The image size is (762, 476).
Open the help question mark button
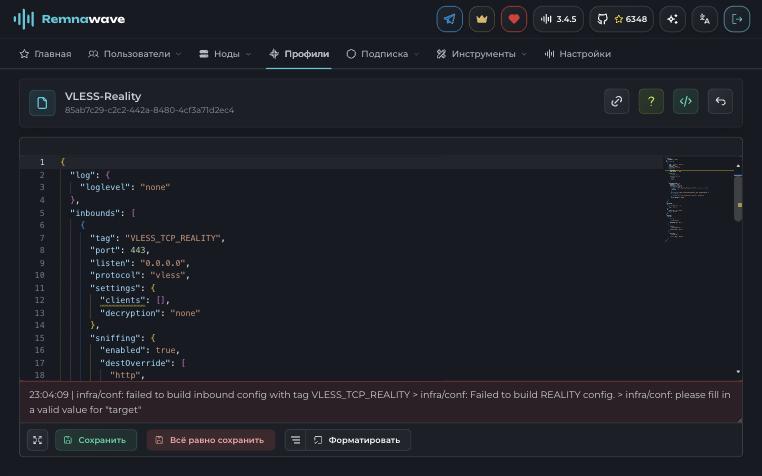(651, 101)
